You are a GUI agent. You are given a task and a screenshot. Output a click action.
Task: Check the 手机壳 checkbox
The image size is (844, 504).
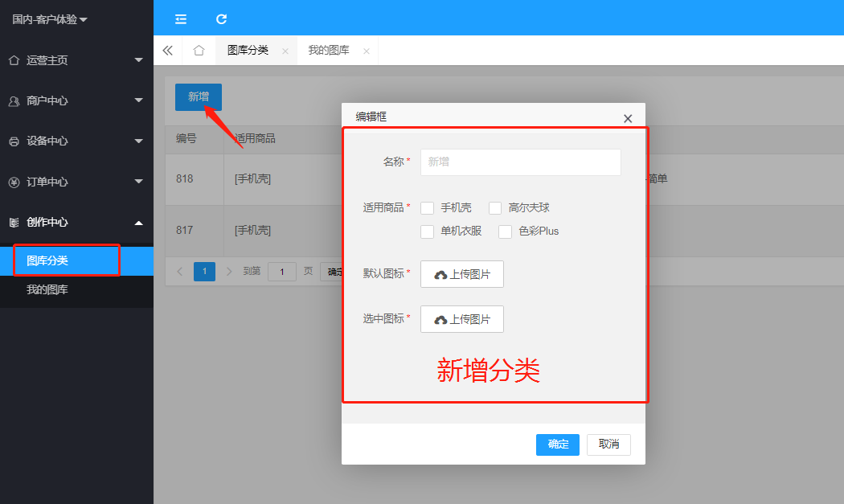(428, 208)
